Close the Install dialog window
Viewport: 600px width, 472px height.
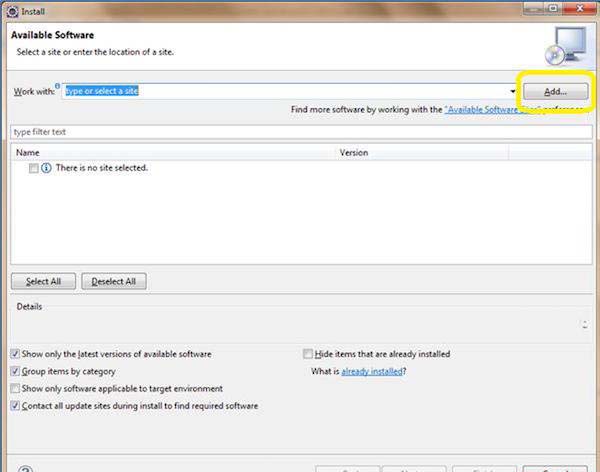[580, 8]
